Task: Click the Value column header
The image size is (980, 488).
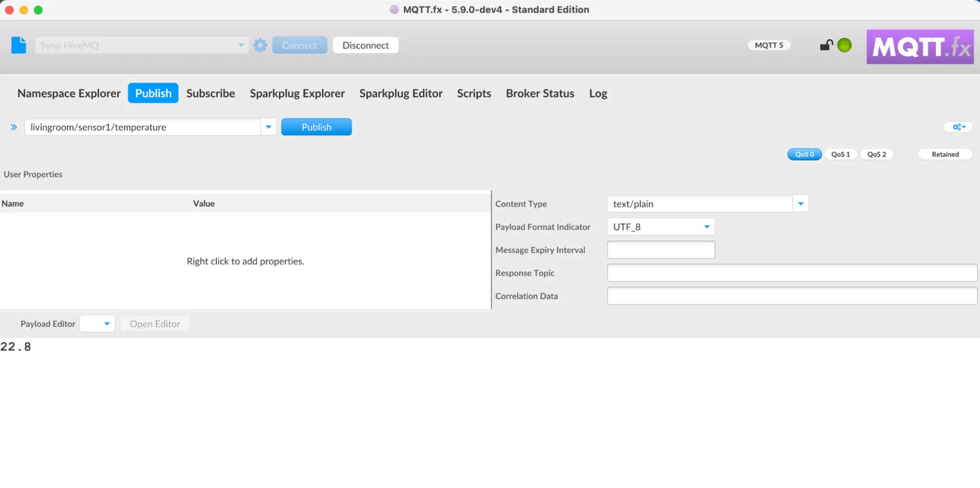Action: tap(204, 203)
